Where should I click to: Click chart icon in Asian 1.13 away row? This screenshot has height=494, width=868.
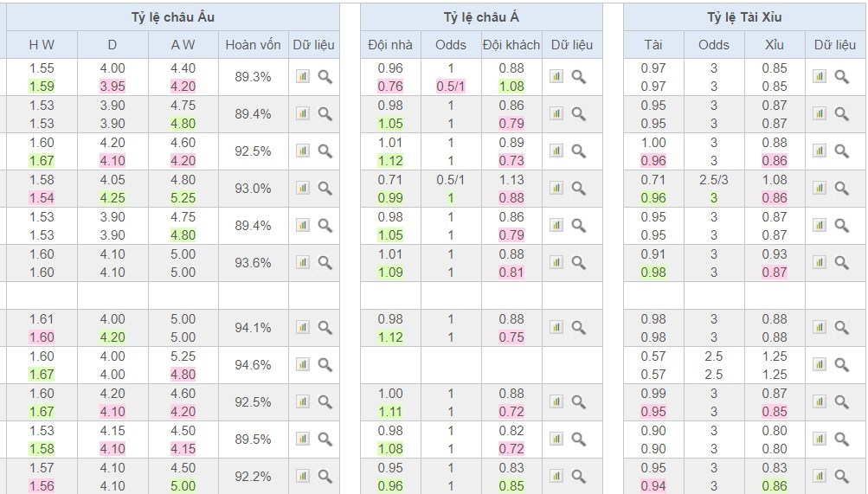[x=556, y=189]
